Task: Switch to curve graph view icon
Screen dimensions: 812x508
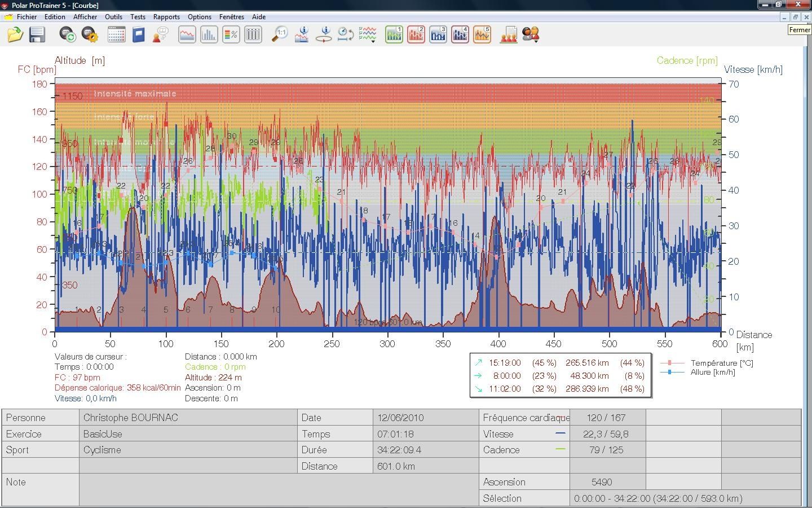Action: coord(187,34)
